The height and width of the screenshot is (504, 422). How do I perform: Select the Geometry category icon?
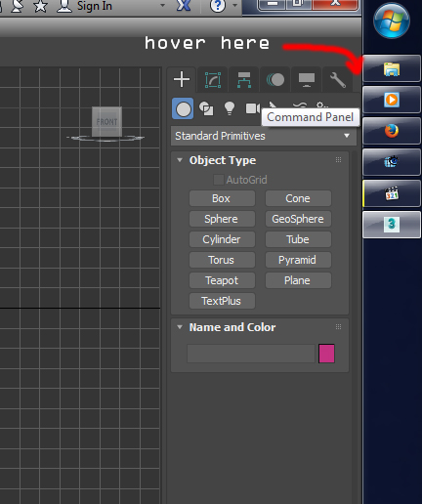pos(183,108)
